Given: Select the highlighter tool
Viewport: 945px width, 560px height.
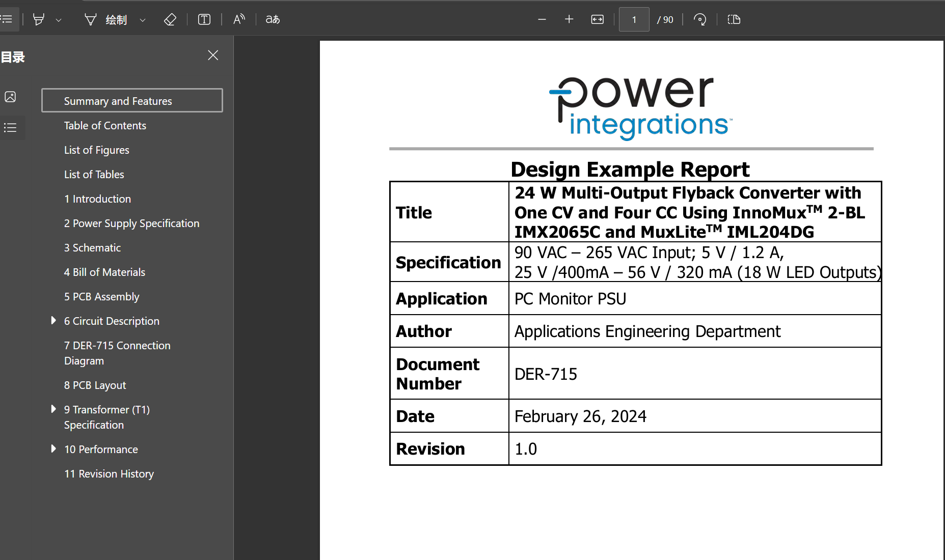Looking at the screenshot, I should (x=38, y=19).
